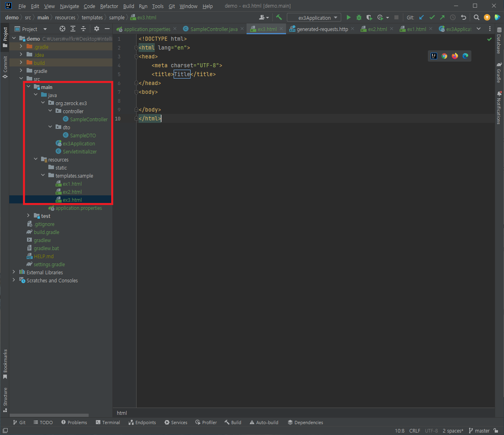Toggle tool window bars icon at bottom-left corner
The image size is (504, 435).
(x=5, y=431)
